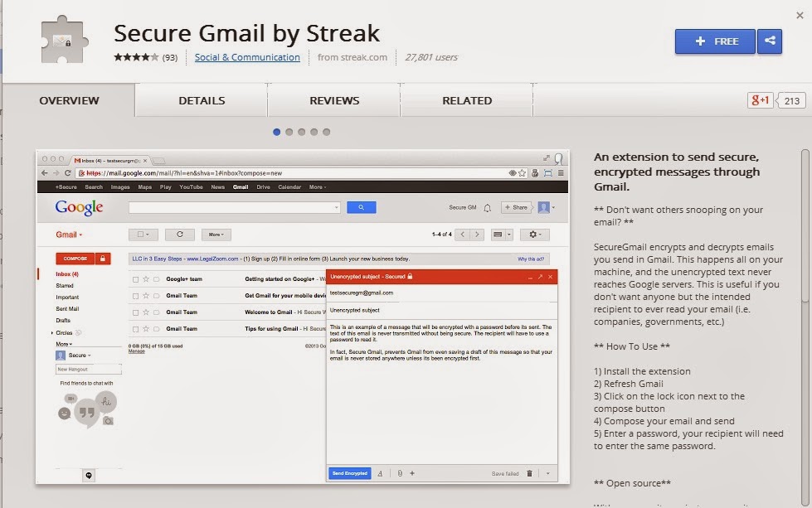Click the browser reload icon in preview
The width and height of the screenshot is (812, 508).
tap(67, 172)
